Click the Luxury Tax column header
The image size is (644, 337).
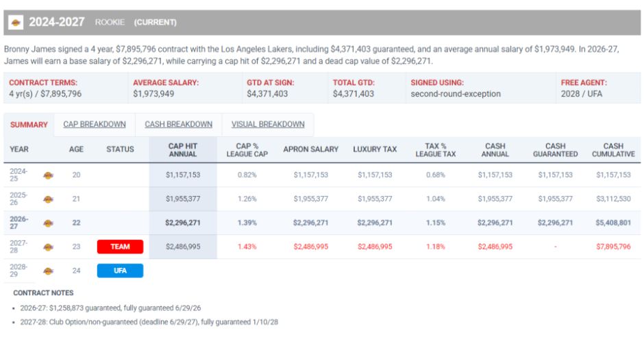[375, 149]
